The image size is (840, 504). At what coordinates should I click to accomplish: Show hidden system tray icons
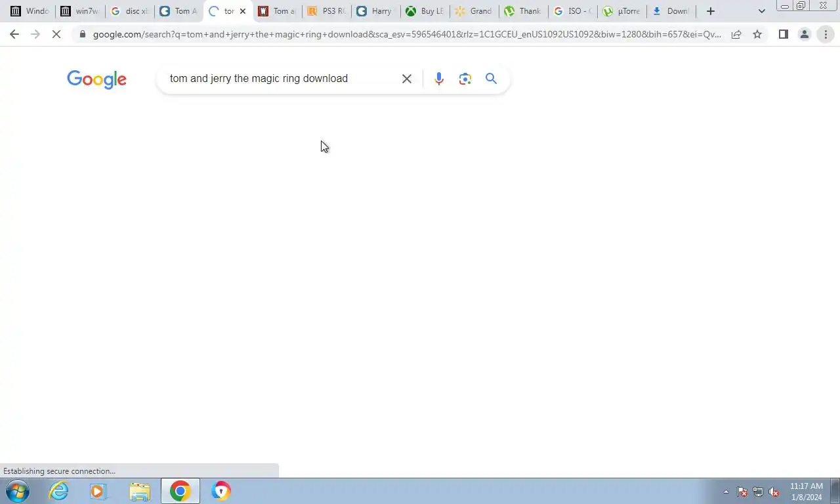pos(726,492)
